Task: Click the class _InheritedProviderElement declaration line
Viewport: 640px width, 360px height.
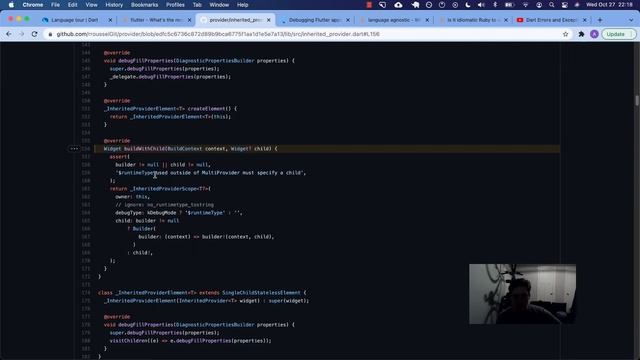Action: (202, 293)
